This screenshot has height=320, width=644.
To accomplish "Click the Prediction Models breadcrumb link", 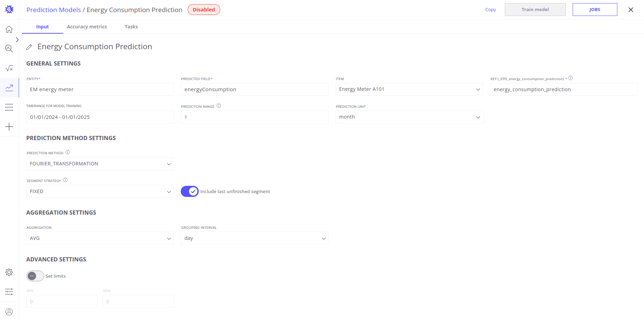I will [x=54, y=10].
